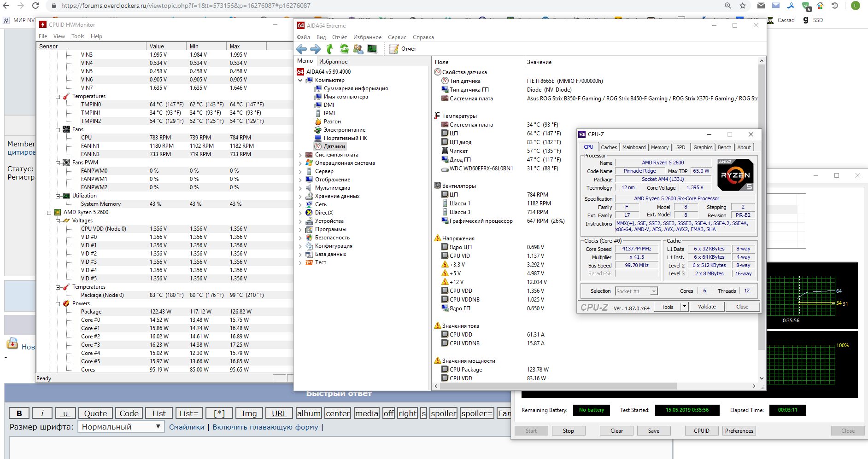This screenshot has height=459, width=868.
Task: Click the two-people icon in AIDA64 toolbar
Action: [358, 49]
